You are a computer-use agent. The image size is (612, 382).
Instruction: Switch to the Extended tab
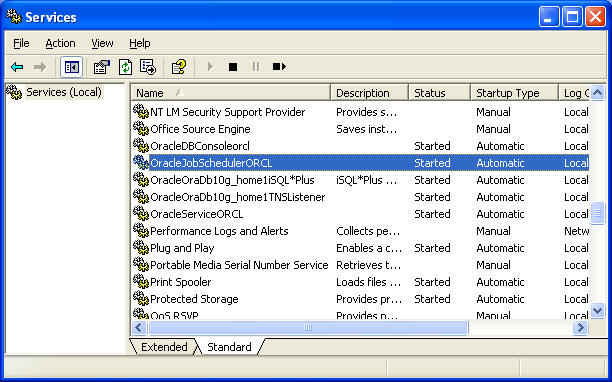click(164, 347)
